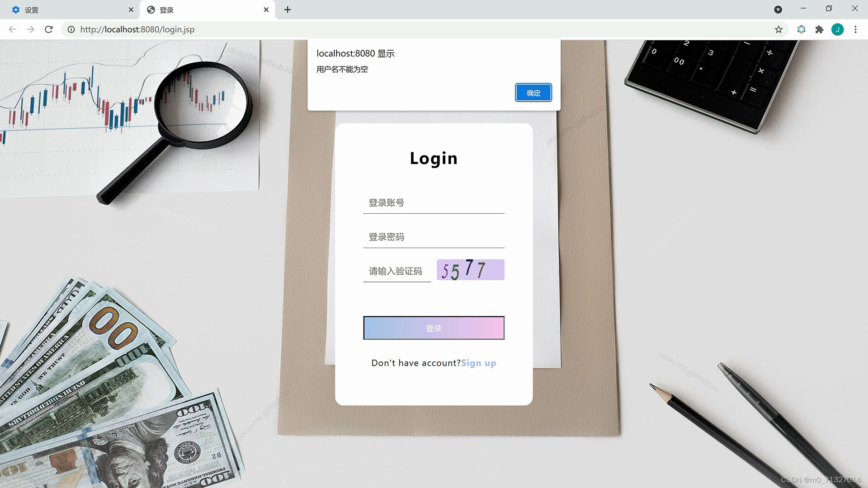Bookmark this page with star icon
Screen dimensions: 868x488
(778, 29)
